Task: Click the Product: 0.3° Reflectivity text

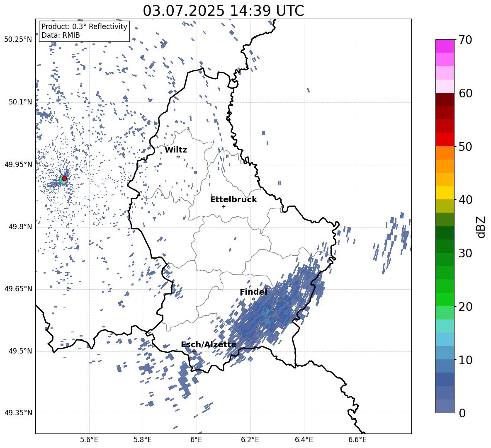Action: [84, 27]
